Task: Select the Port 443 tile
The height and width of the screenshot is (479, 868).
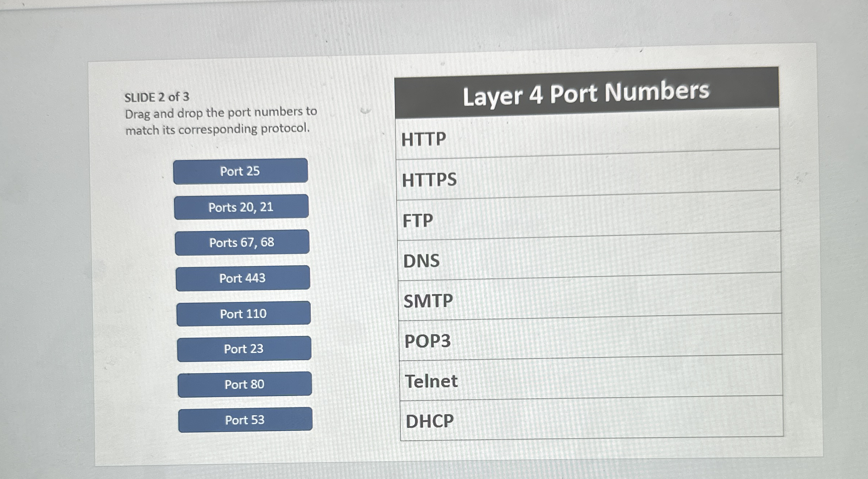Action: (x=243, y=278)
